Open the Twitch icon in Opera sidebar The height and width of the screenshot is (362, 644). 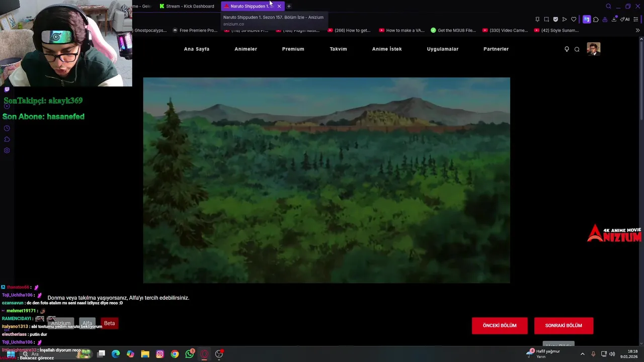coord(7,89)
